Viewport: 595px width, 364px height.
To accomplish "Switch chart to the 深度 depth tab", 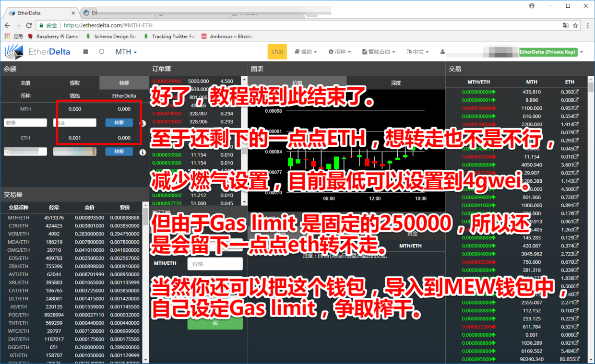I will 396,83.
